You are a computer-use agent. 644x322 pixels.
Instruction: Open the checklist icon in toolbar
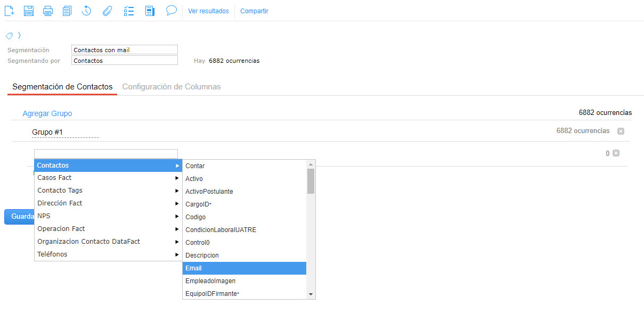(x=128, y=11)
